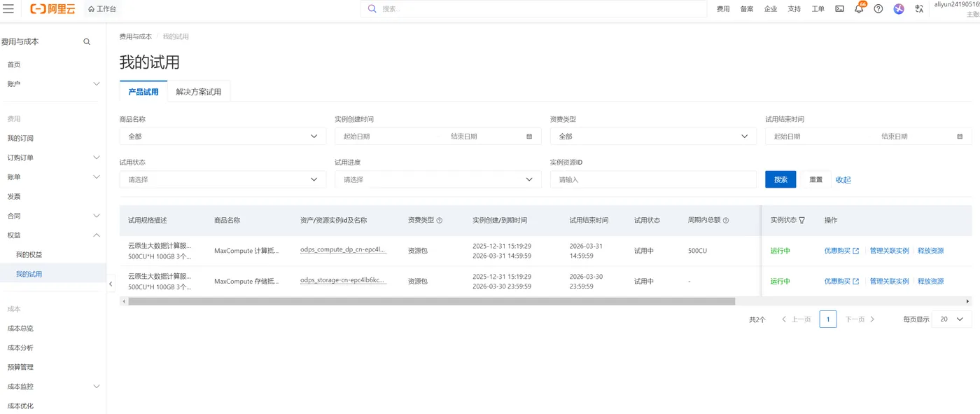The width and height of the screenshot is (980, 414).
Task: Collapse the 权益 sidebar section
Action: point(53,235)
